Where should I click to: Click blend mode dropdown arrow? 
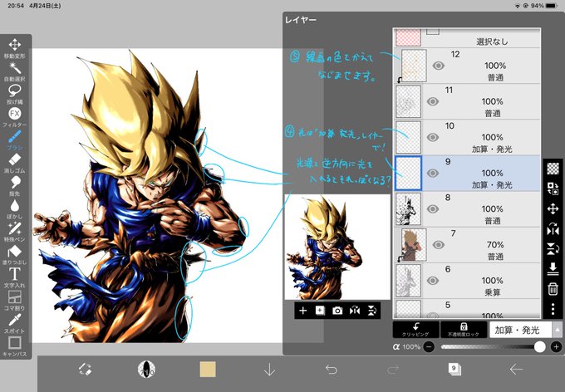(558, 330)
